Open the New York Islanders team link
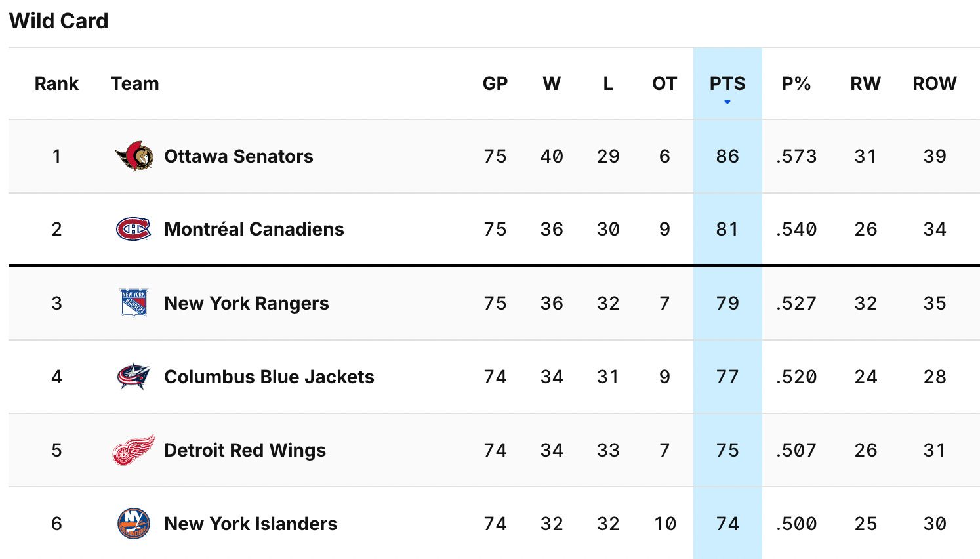The image size is (980, 559). 251,524
